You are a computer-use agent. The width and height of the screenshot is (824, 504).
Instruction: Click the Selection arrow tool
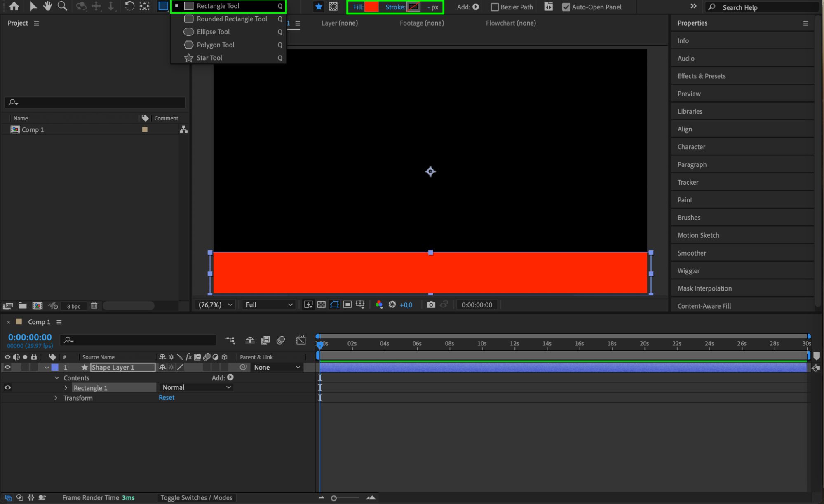(x=33, y=6)
